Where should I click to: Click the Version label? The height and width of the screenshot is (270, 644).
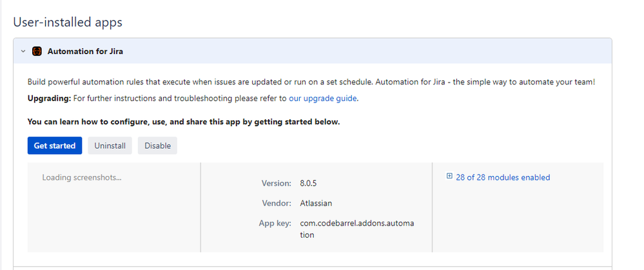tap(277, 183)
